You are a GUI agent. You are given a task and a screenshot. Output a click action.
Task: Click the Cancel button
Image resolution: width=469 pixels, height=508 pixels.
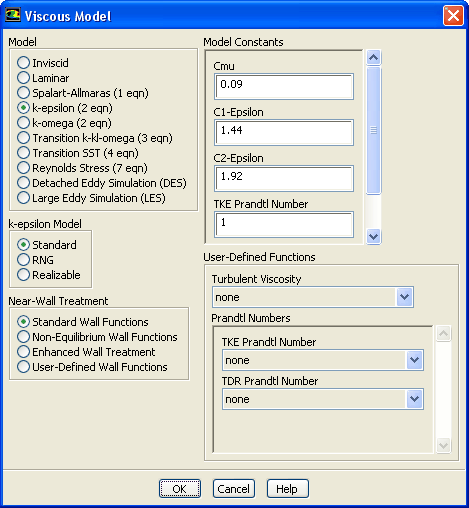(234, 489)
